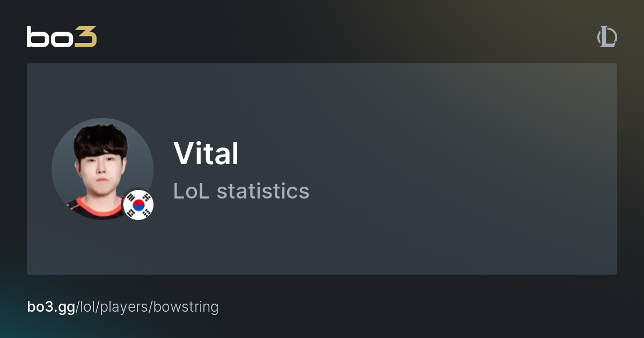644x338 pixels.
Task: Click the white 'bo' letters in logo
Action: (x=49, y=36)
